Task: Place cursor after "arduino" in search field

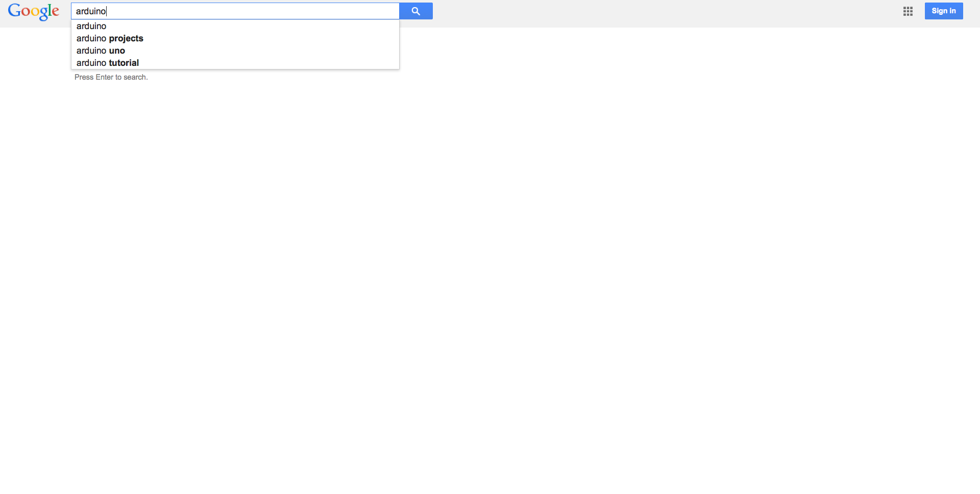Action: [x=106, y=11]
